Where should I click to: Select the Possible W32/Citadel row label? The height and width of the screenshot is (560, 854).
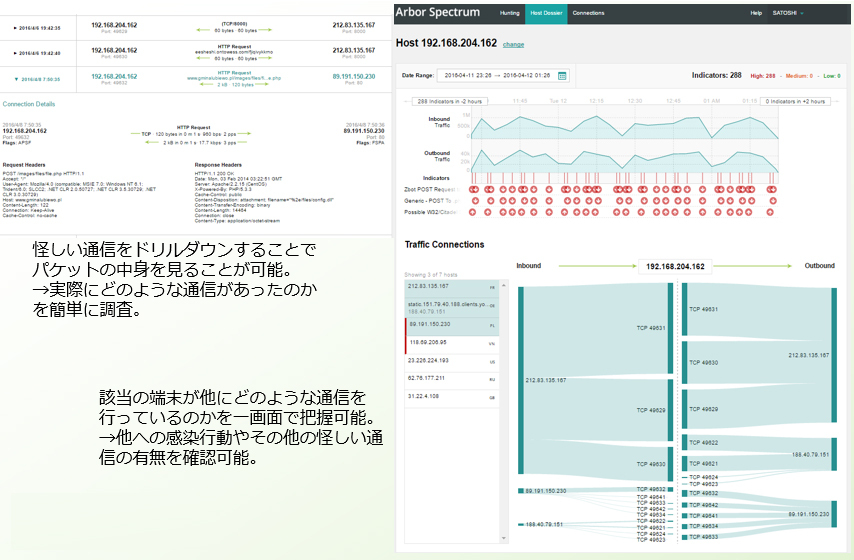pyautogui.click(x=431, y=212)
